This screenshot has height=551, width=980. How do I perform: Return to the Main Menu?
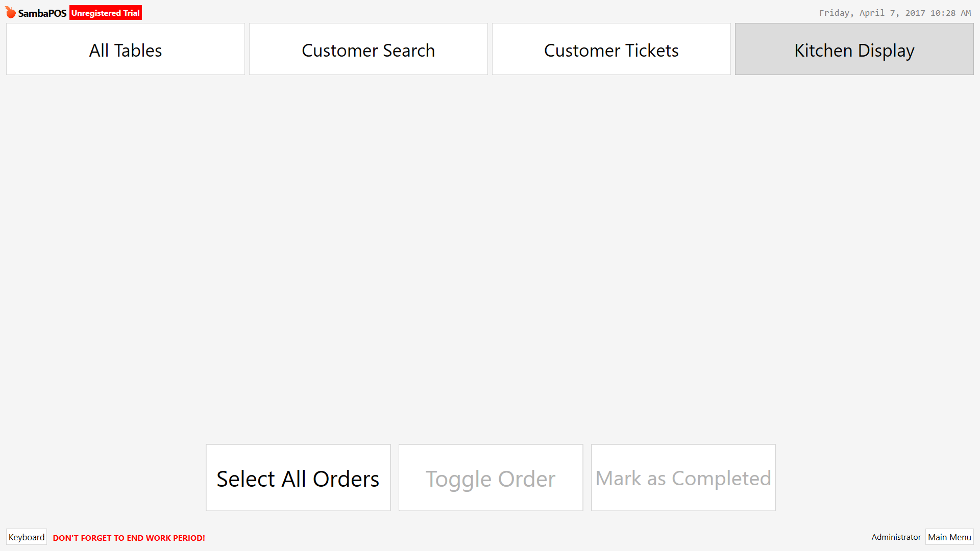click(949, 537)
